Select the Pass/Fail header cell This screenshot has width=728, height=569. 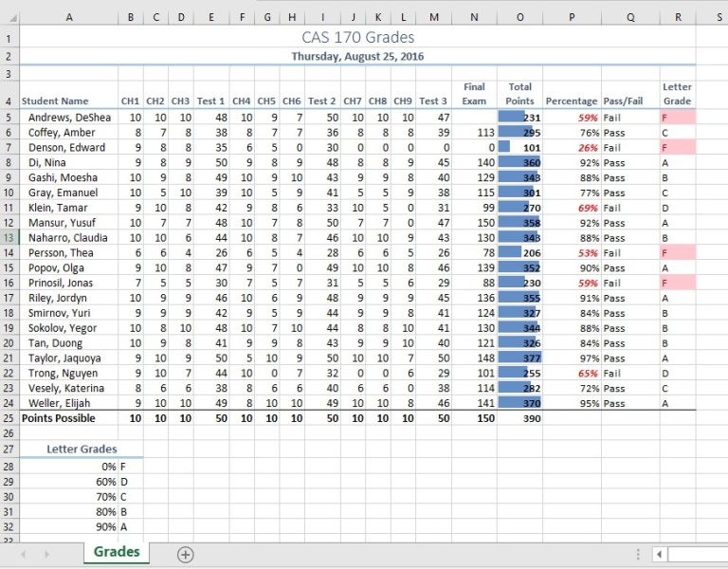(630, 95)
